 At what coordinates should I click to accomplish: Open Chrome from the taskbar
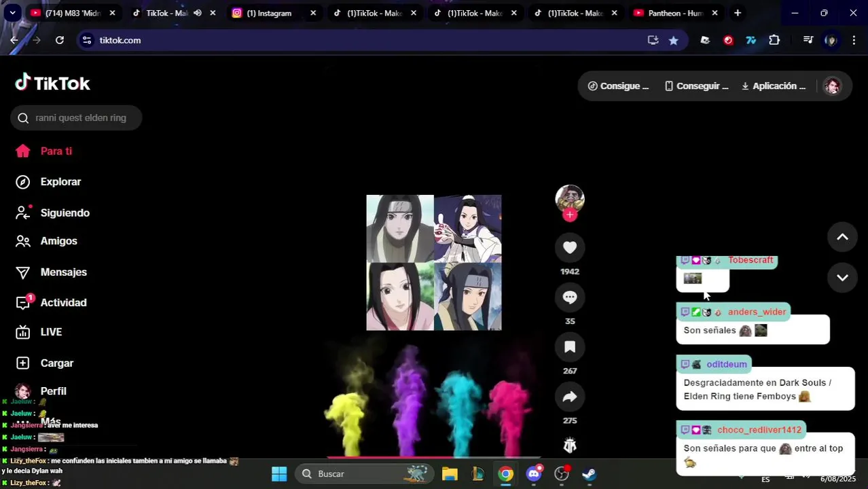pos(505,473)
